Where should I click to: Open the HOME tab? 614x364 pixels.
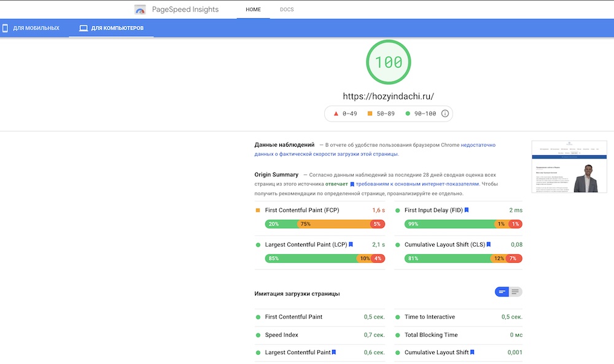click(253, 9)
